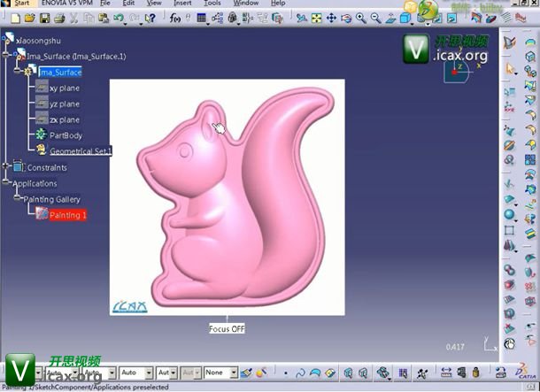Collapse the Painting Gallery tree node

[x=17, y=197]
